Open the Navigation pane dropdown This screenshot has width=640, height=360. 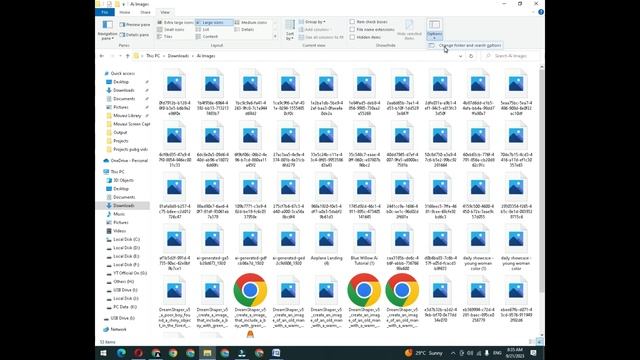tap(107, 30)
